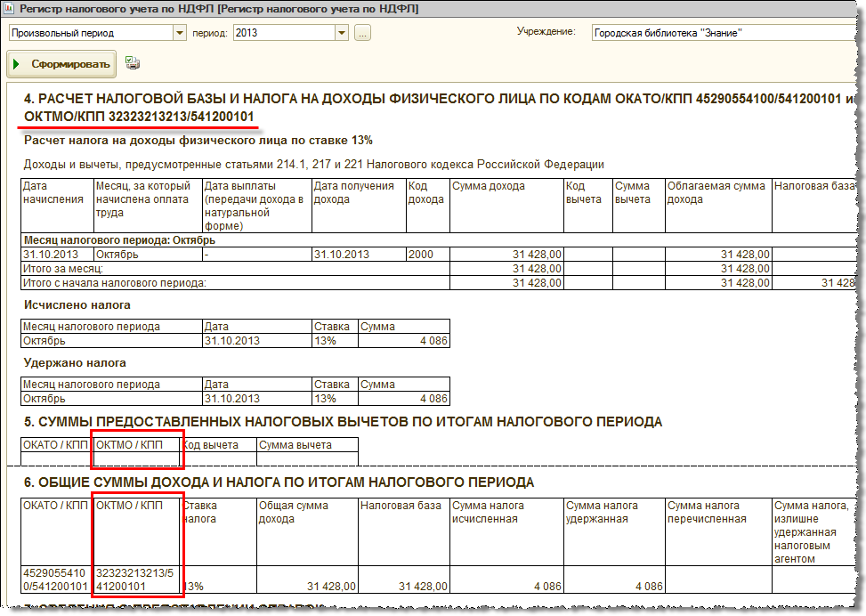The image size is (866, 616).
Task: Click the Исчислено налога heading
Action: click(77, 305)
